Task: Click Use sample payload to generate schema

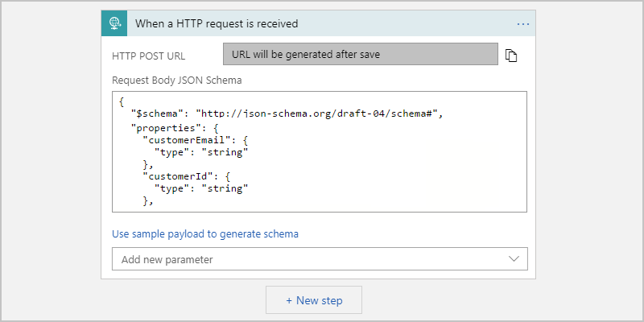Action: (x=205, y=234)
